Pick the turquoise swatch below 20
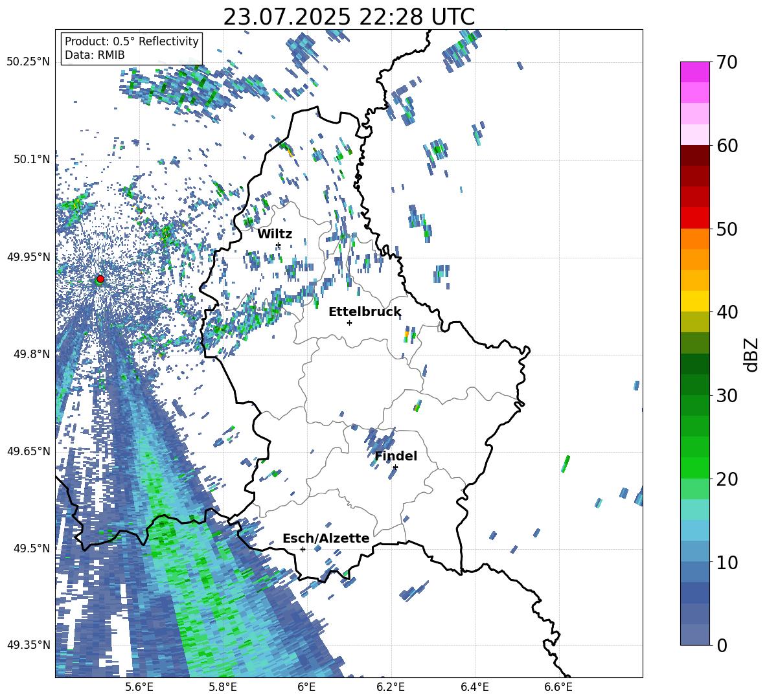Image resolution: width=767 pixels, height=700 pixels. point(695,510)
